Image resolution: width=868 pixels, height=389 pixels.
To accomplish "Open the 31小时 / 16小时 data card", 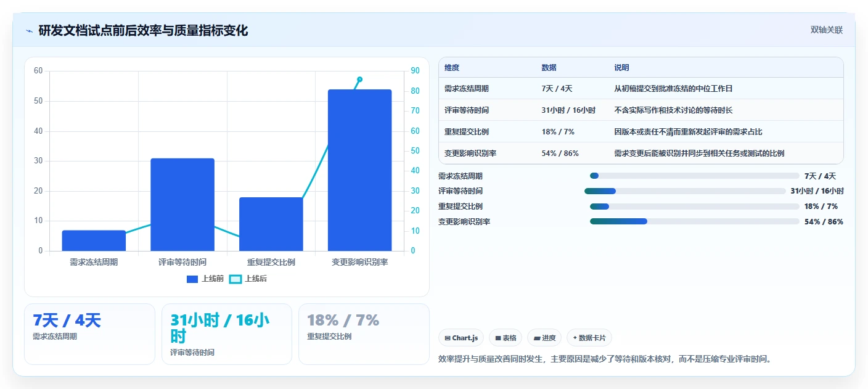I will coord(227,334).
